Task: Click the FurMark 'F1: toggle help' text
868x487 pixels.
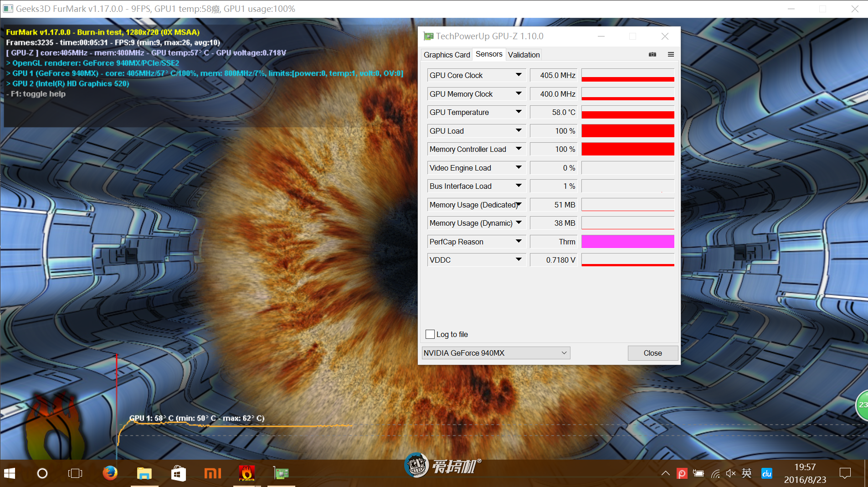Action: point(36,94)
